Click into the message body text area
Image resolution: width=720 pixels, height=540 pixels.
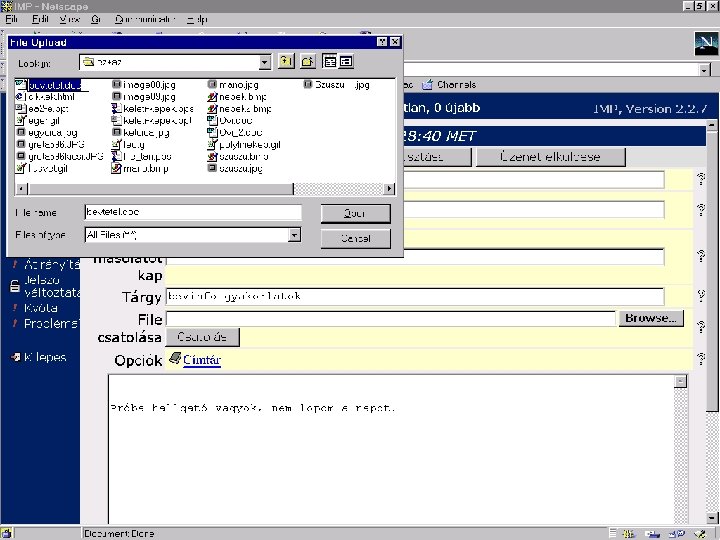click(x=392, y=449)
